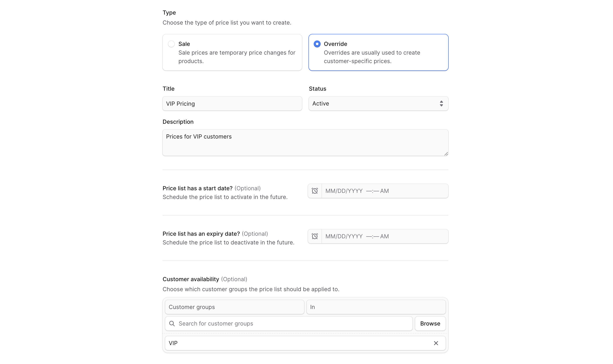Image resolution: width=613 pixels, height=364 pixels.
Task: Click the start date MM/DD/YYYY field
Action: [x=384, y=191]
